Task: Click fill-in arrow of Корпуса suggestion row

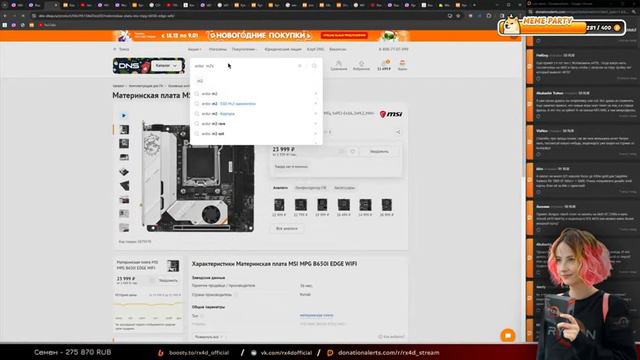Action: coord(316,114)
